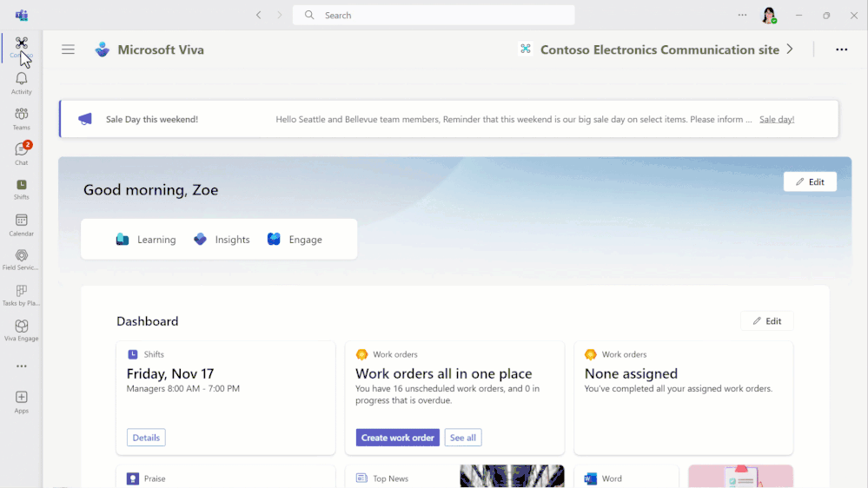The image size is (868, 488).
Task: Click "Friday, Nov 17" shift heading
Action: click(x=170, y=373)
